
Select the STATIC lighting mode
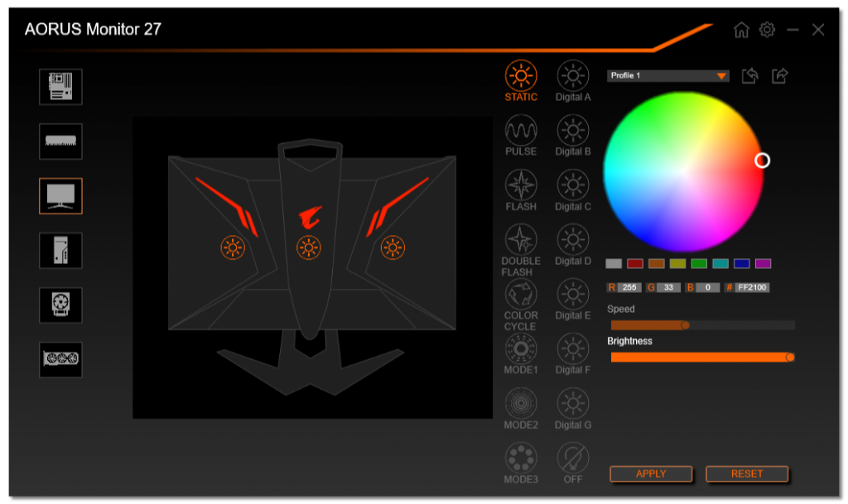tap(521, 80)
